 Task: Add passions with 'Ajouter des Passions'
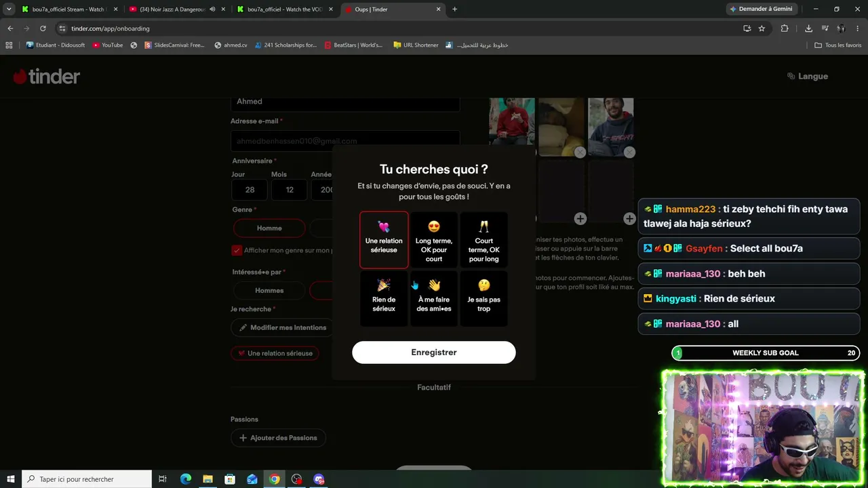click(x=278, y=438)
